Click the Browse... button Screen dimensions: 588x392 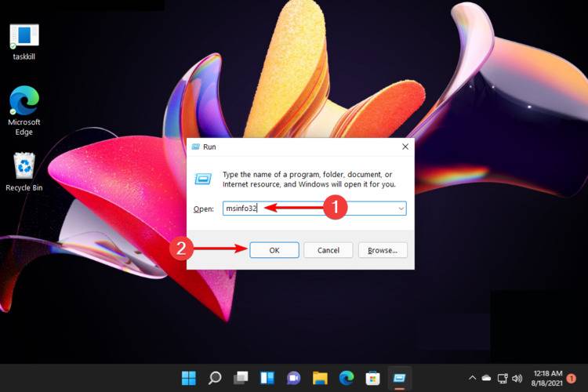(383, 250)
